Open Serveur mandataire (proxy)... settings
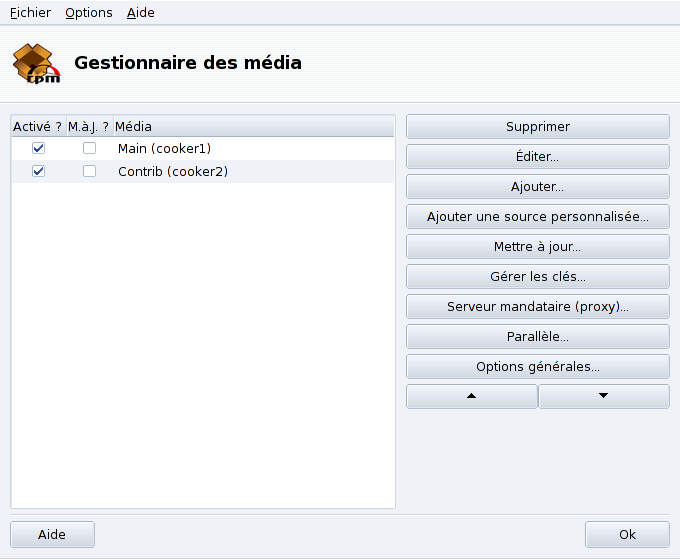Screen dimensions: 680x560 (x=537, y=306)
